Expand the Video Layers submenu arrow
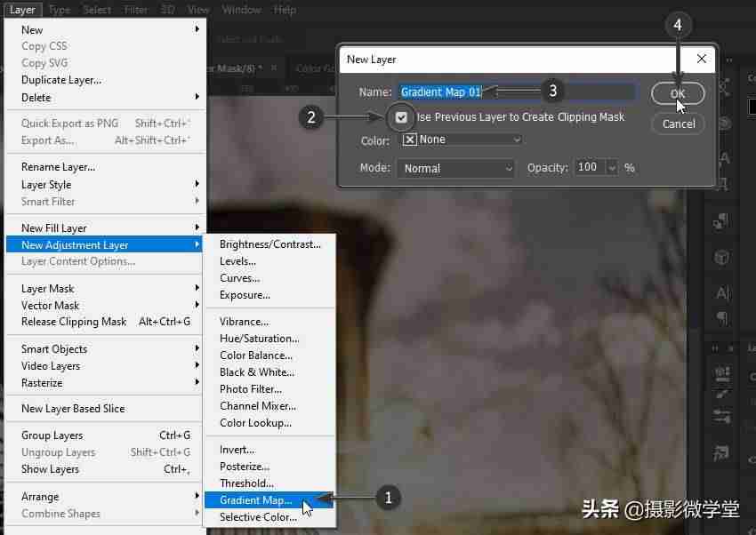 click(x=197, y=365)
